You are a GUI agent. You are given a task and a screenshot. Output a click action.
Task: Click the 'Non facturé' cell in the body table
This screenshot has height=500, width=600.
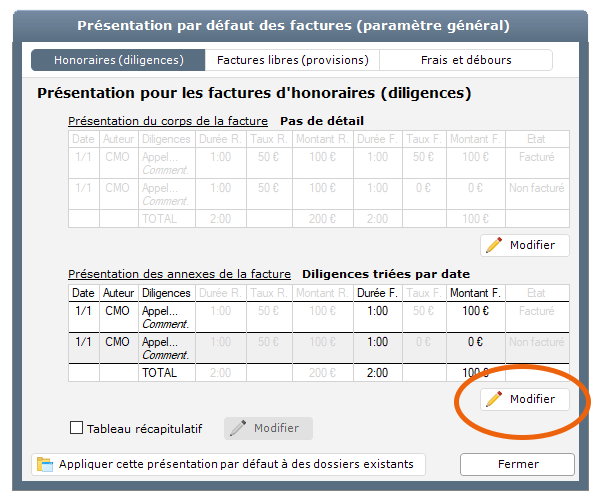(537, 188)
